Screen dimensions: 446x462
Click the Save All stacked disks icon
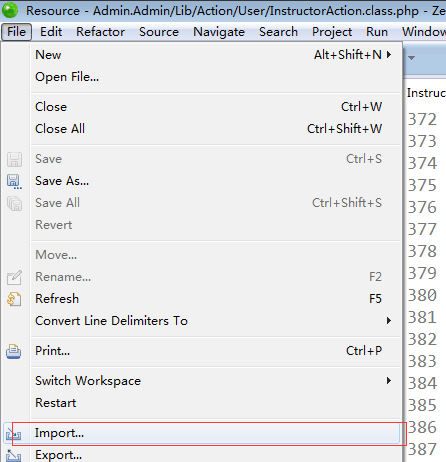pyautogui.click(x=14, y=203)
